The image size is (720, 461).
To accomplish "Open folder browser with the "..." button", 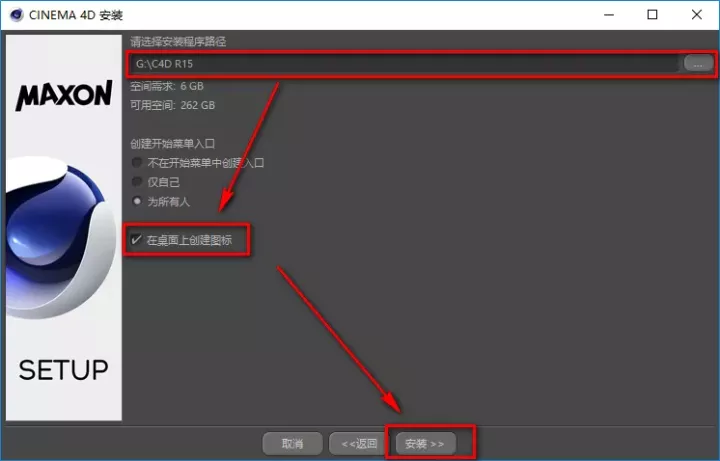I will [698, 63].
